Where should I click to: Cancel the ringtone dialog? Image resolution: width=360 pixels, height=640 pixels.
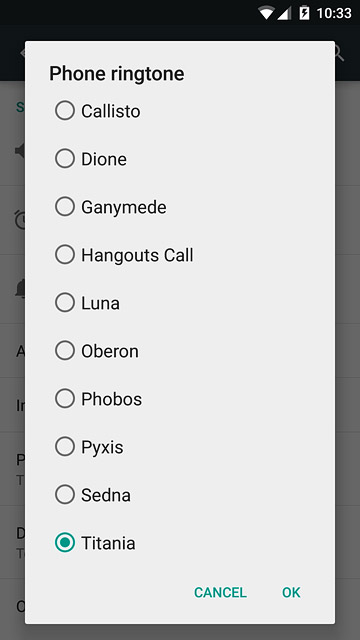pos(220,592)
